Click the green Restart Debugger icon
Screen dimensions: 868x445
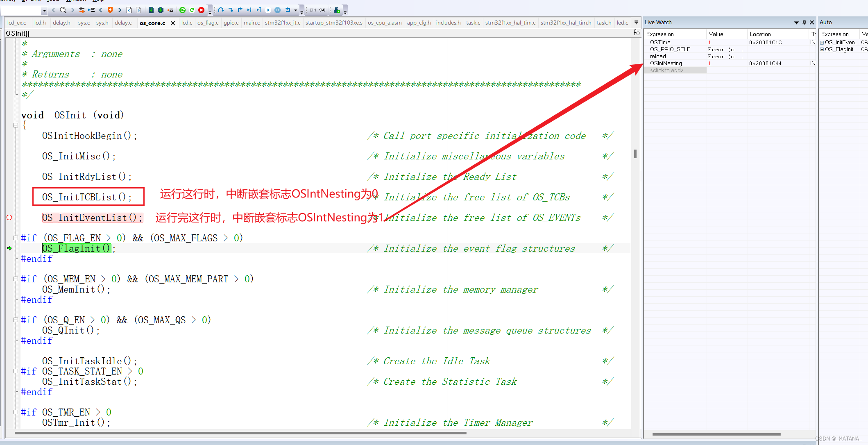tap(192, 10)
